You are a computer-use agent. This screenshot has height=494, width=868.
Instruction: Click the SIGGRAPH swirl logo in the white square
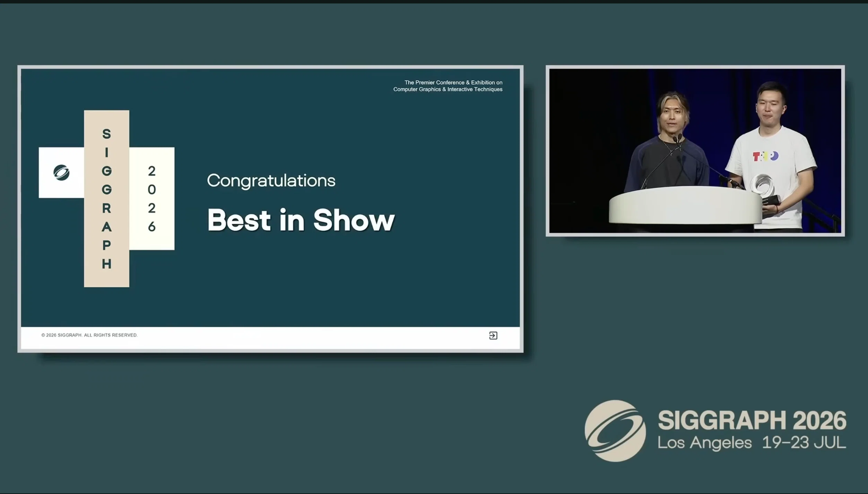point(61,173)
